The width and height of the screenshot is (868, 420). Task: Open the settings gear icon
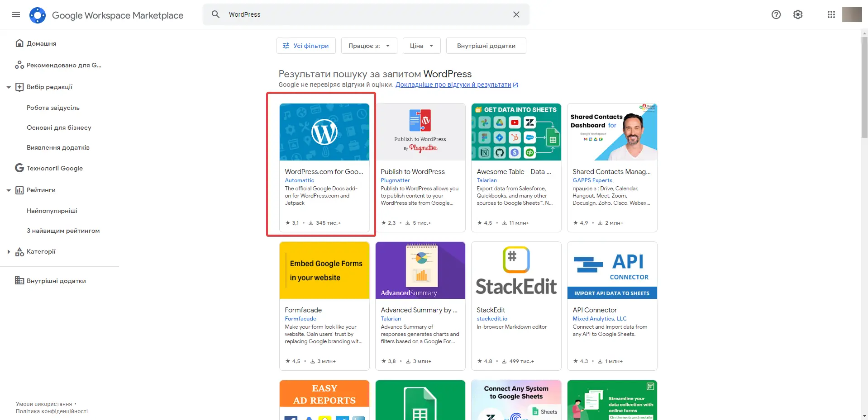798,14
